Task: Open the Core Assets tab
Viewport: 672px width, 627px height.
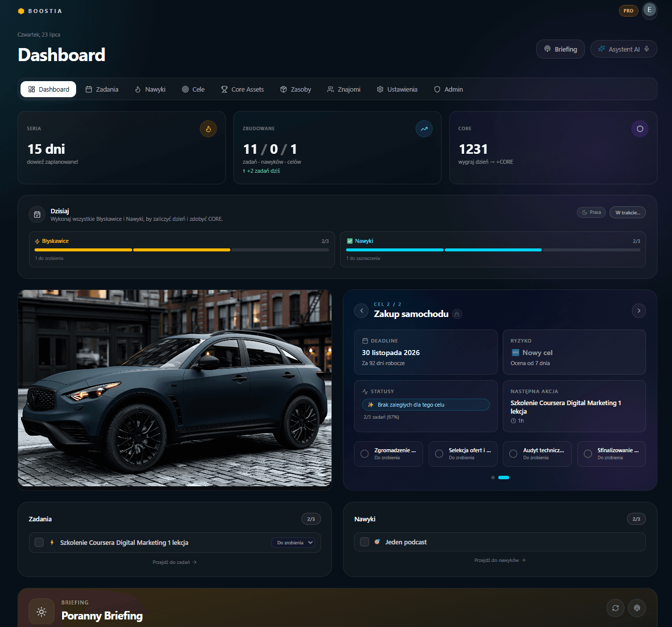Action: point(242,89)
